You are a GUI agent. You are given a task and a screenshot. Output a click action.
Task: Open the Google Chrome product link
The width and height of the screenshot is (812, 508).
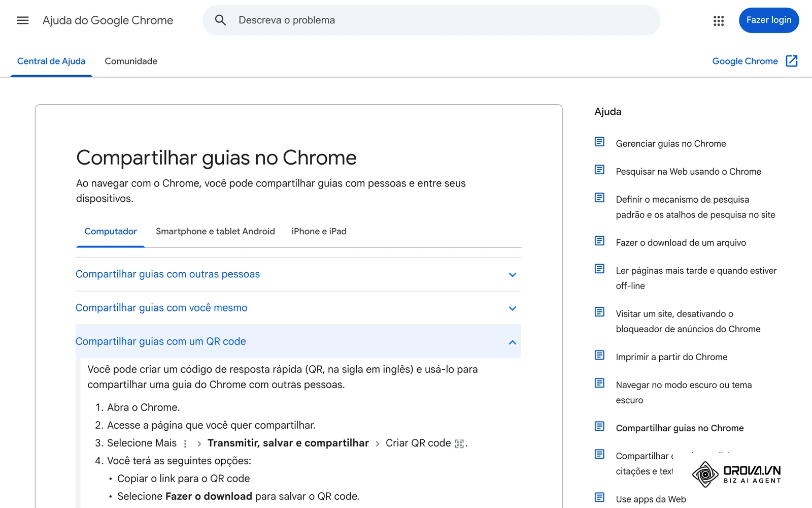click(745, 61)
